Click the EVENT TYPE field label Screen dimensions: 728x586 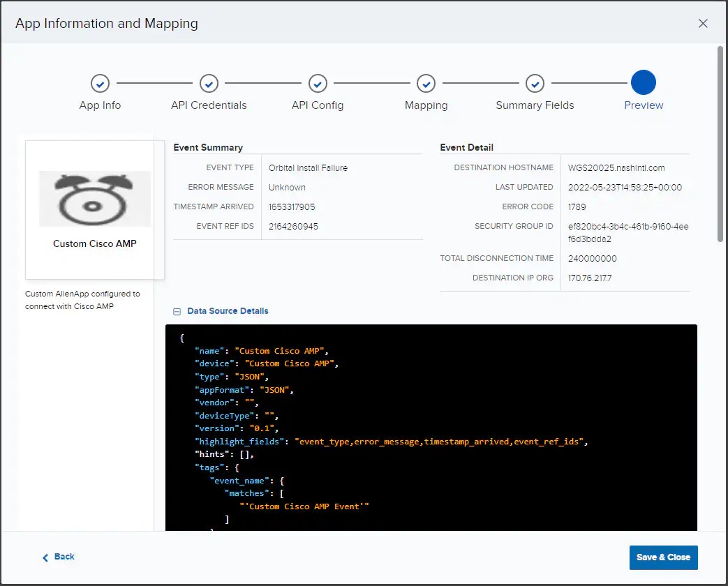point(230,167)
